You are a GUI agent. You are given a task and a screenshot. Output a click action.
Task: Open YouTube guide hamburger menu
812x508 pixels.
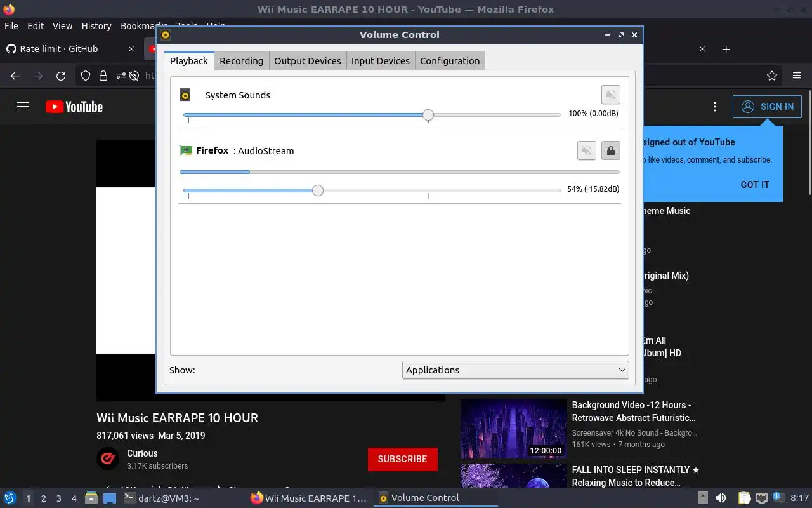click(x=23, y=107)
